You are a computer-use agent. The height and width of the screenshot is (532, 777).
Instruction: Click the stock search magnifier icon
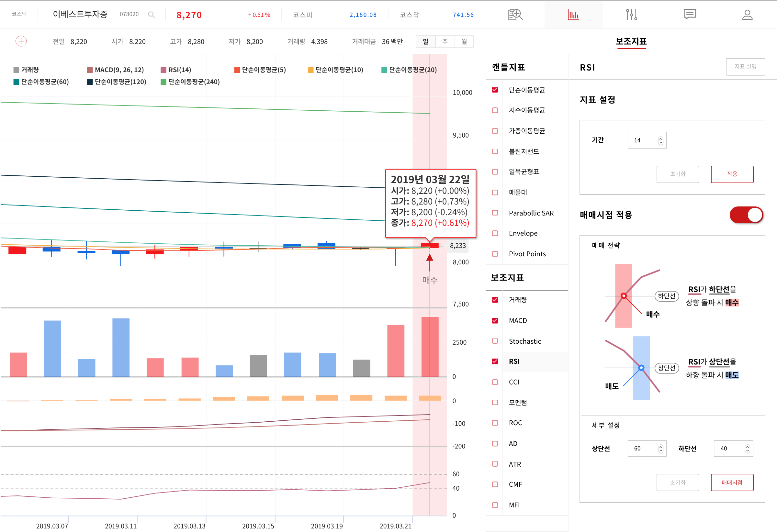click(151, 15)
